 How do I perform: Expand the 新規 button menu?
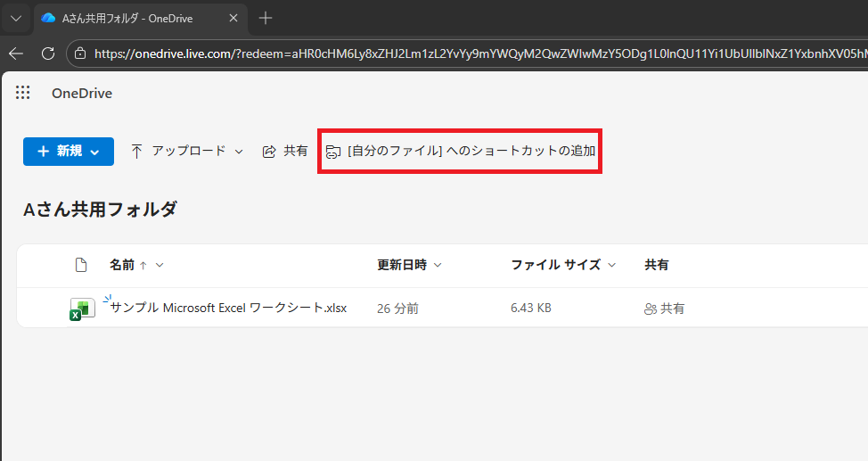click(68, 152)
